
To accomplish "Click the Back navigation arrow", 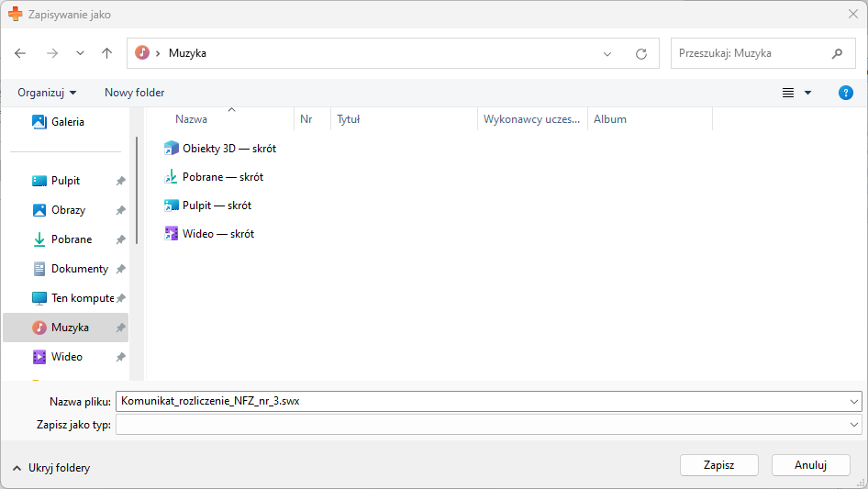I will pos(21,53).
